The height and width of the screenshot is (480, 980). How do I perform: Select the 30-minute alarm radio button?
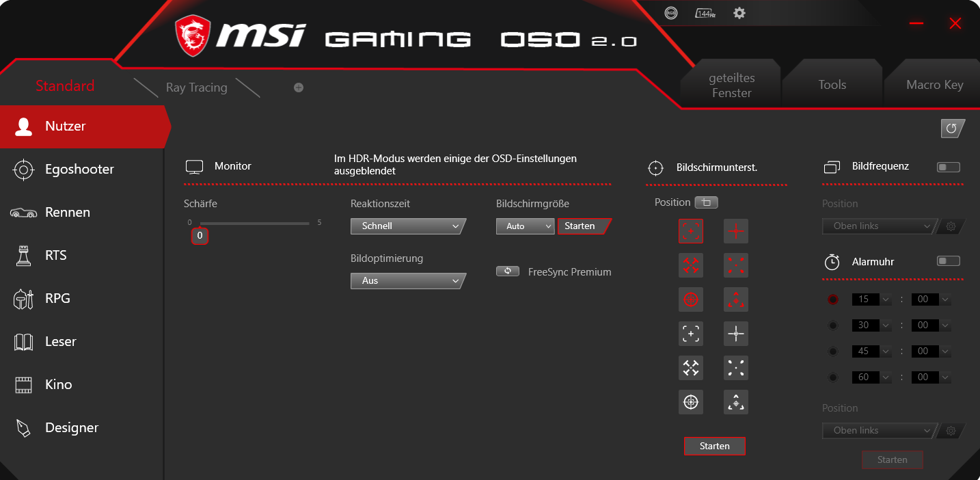pos(832,325)
